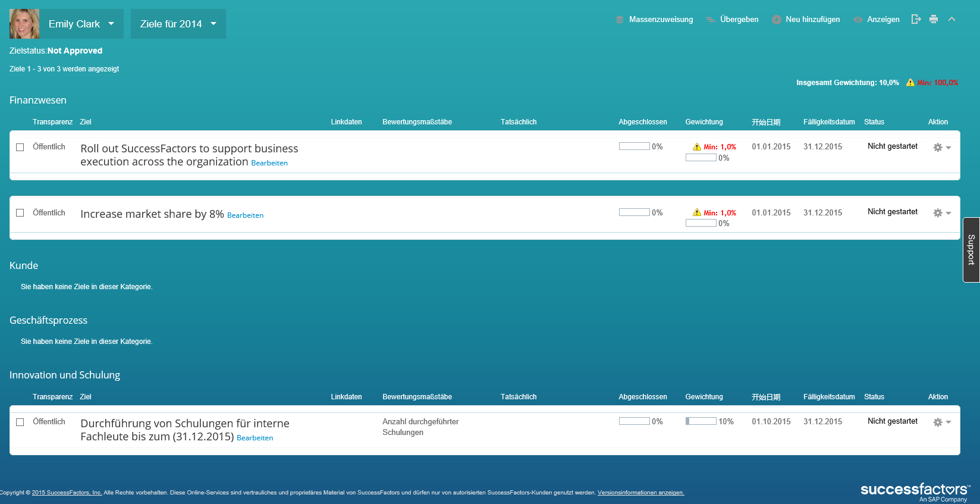Click warning icon in Increase market share weighting
Screen dimensions: 980x504
pyautogui.click(x=697, y=212)
